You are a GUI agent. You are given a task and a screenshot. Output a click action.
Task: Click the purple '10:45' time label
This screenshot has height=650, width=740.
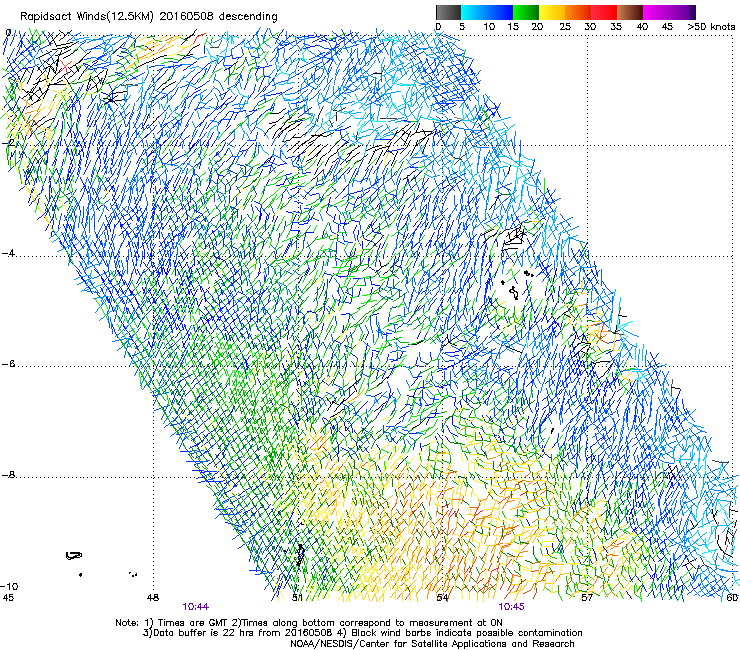click(x=512, y=607)
